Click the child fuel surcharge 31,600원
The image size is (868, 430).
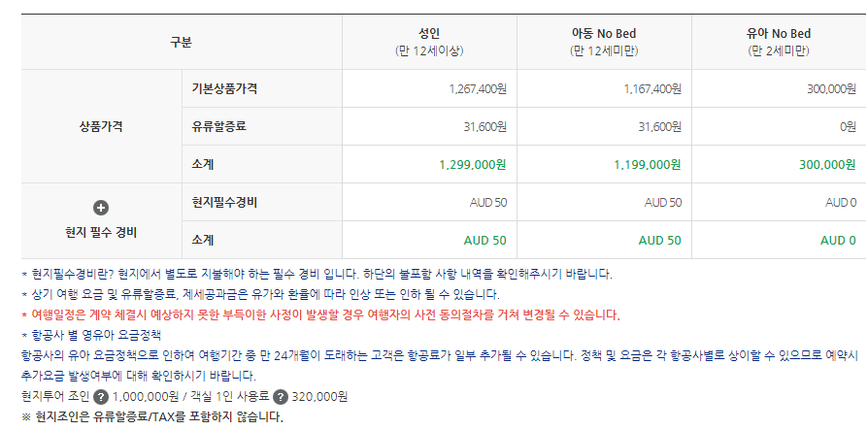tap(660, 126)
